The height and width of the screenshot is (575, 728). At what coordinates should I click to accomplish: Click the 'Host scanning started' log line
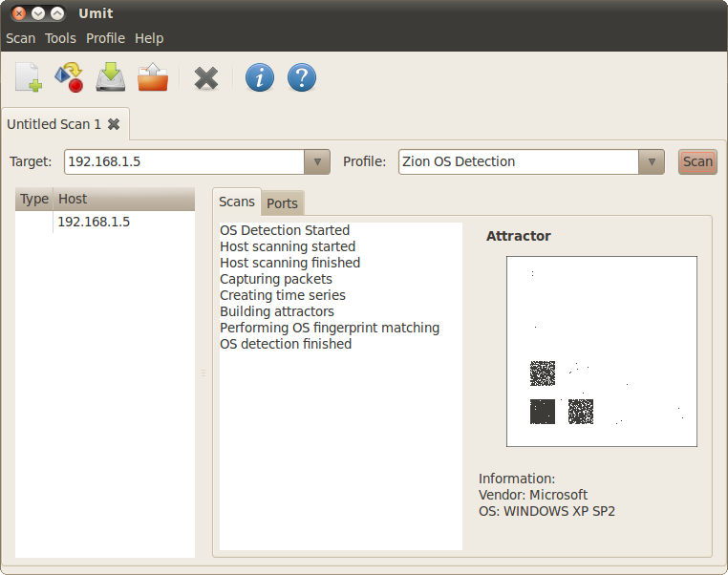(x=288, y=246)
